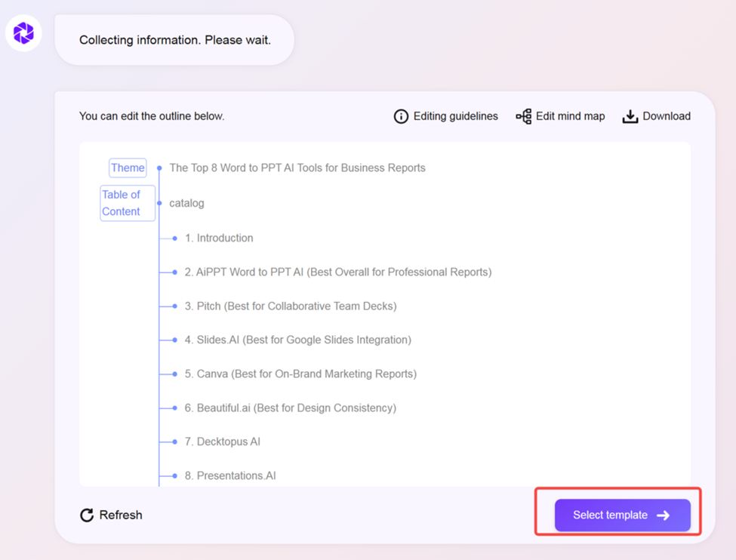Select the 1. Introduction outline item

tap(219, 238)
